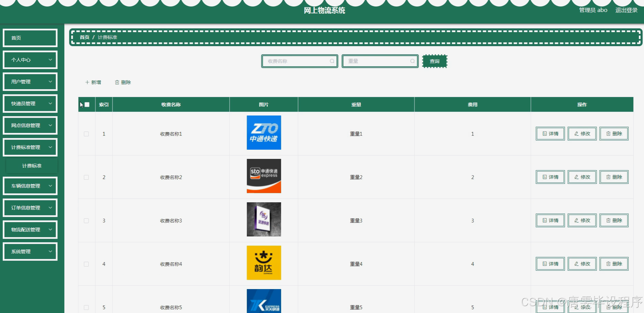The image size is (644, 313).
Task: Click 删除 for row 收费名称2
Action: point(614,177)
